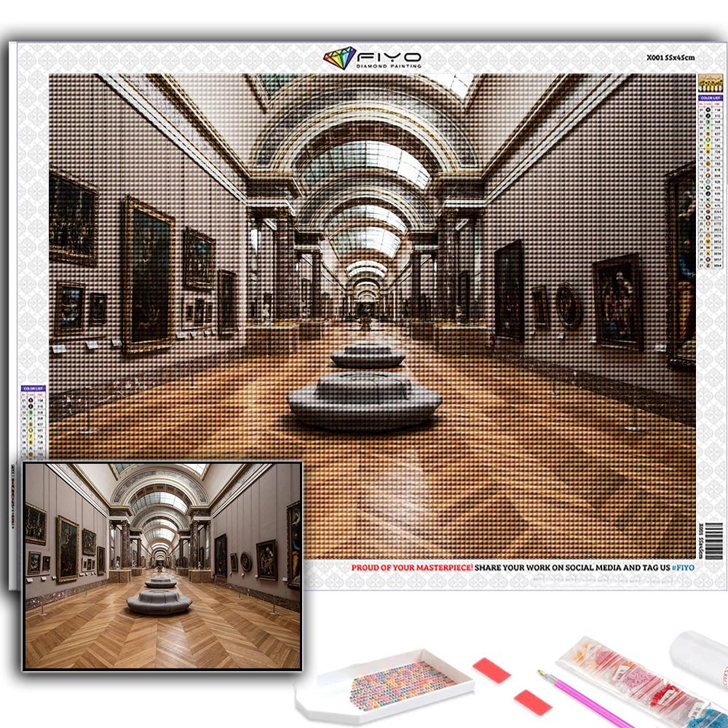
Task: Click the left-side Color List header
Action: [33, 389]
